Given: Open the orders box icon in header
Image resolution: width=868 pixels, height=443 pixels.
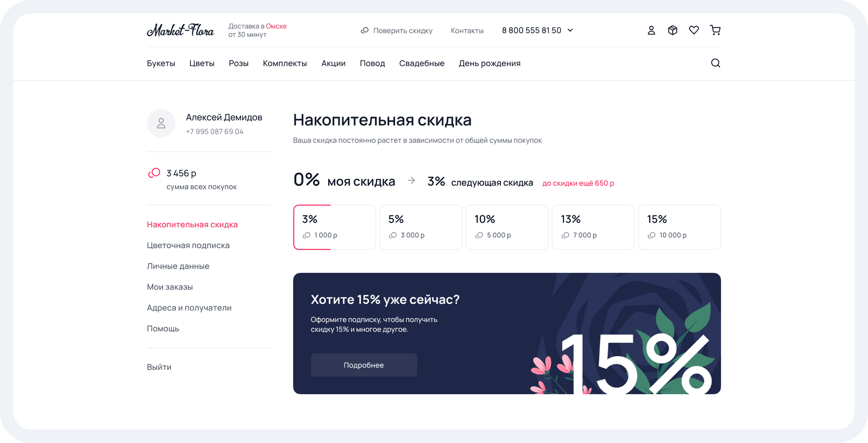Looking at the screenshot, I should pyautogui.click(x=672, y=30).
